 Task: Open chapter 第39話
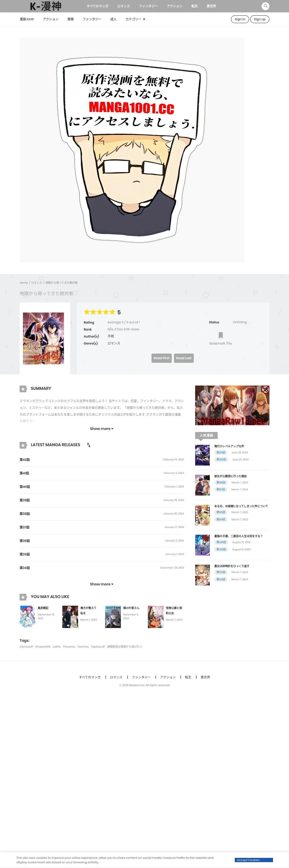pos(25,500)
